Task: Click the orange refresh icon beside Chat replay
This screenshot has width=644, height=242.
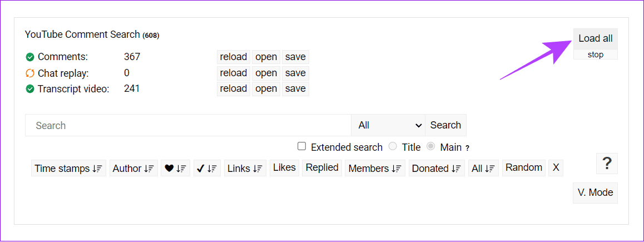Action: click(x=29, y=73)
